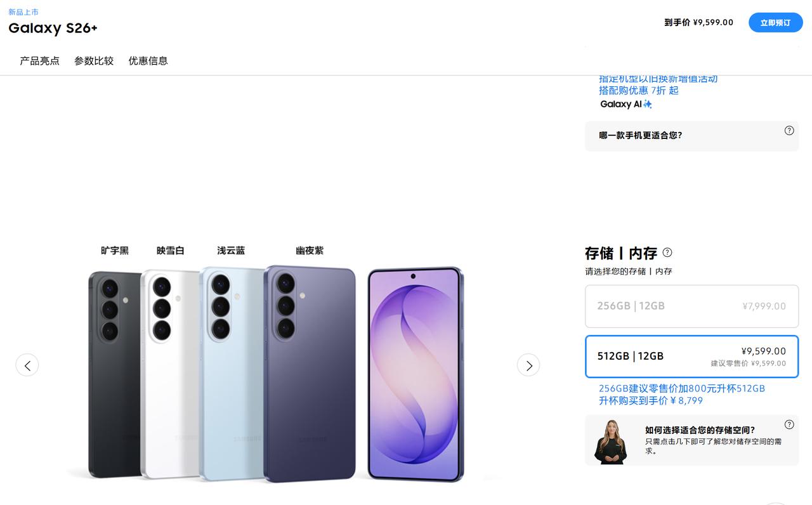Viewport: 812px width, 505px height.
Task: Click the 立即预订 pre-order button
Action: (x=775, y=22)
